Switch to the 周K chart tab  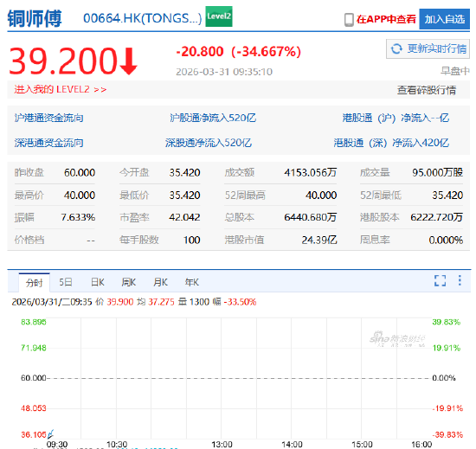[129, 282]
